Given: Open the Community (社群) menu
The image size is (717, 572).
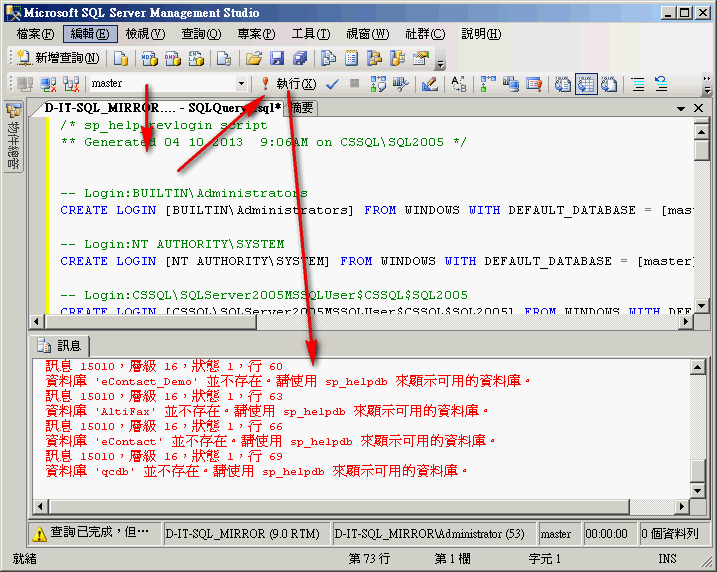Looking at the screenshot, I should [x=425, y=34].
